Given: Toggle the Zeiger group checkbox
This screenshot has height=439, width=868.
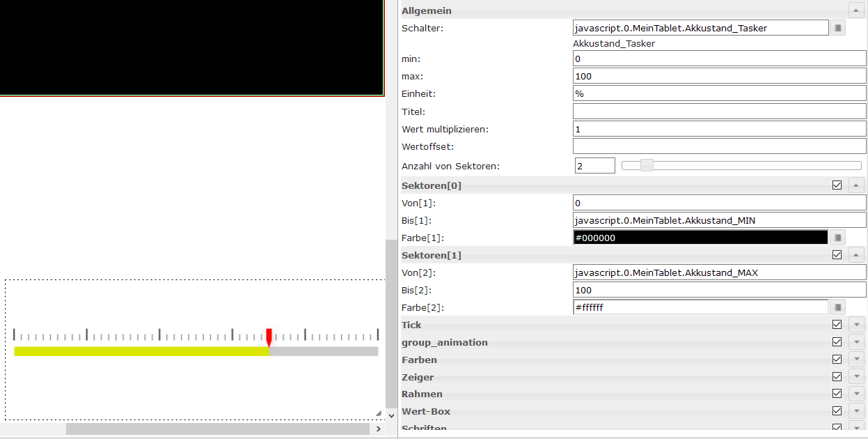Looking at the screenshot, I should click(837, 377).
